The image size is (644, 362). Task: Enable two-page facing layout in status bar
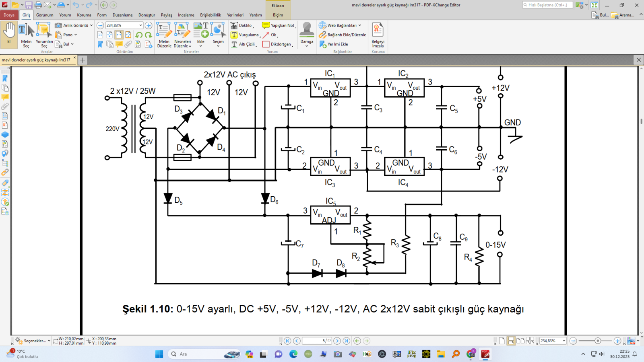tap(520, 341)
